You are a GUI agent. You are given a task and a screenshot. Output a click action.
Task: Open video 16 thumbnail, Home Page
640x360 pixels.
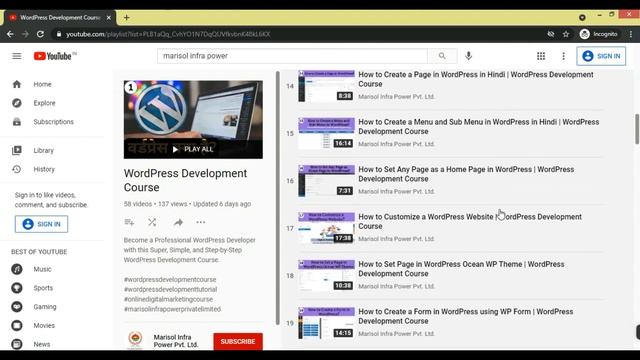326,181
